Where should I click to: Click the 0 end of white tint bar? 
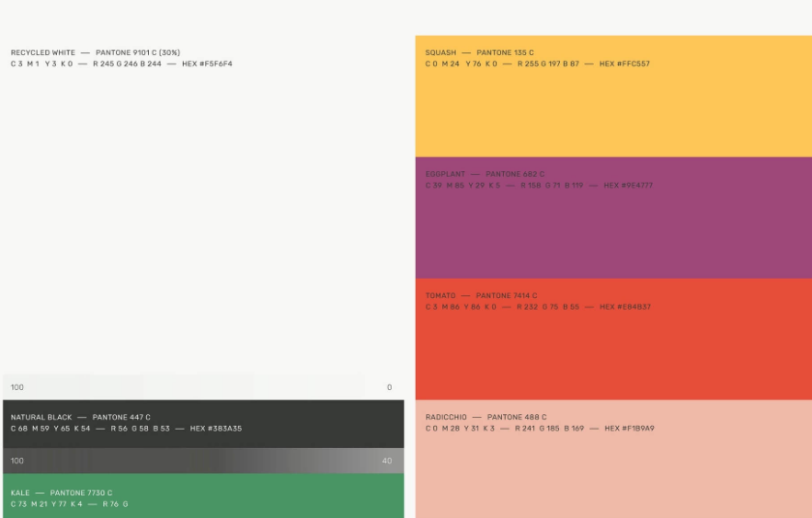pyautogui.click(x=389, y=387)
